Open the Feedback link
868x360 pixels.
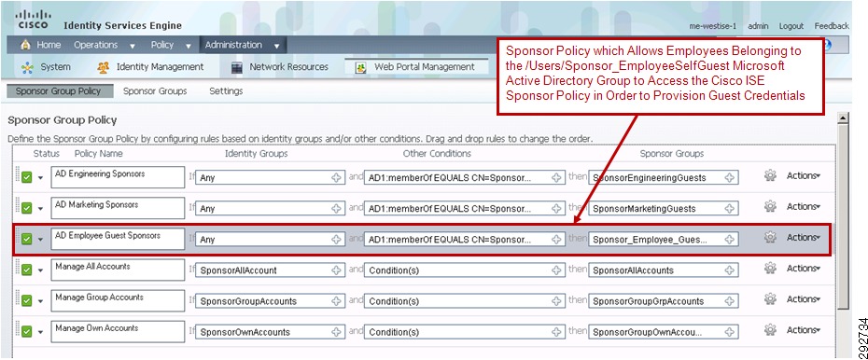(832, 26)
